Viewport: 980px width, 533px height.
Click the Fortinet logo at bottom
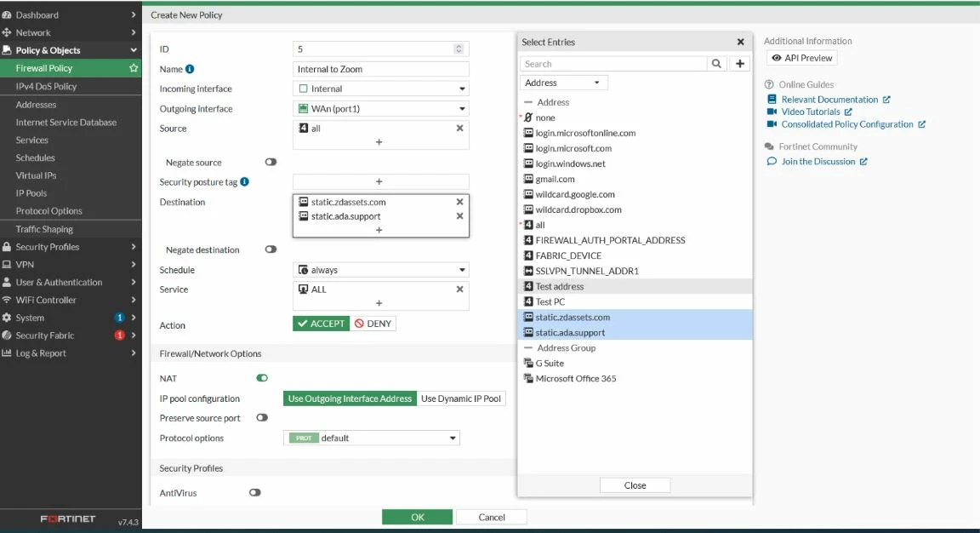pyautogui.click(x=68, y=519)
